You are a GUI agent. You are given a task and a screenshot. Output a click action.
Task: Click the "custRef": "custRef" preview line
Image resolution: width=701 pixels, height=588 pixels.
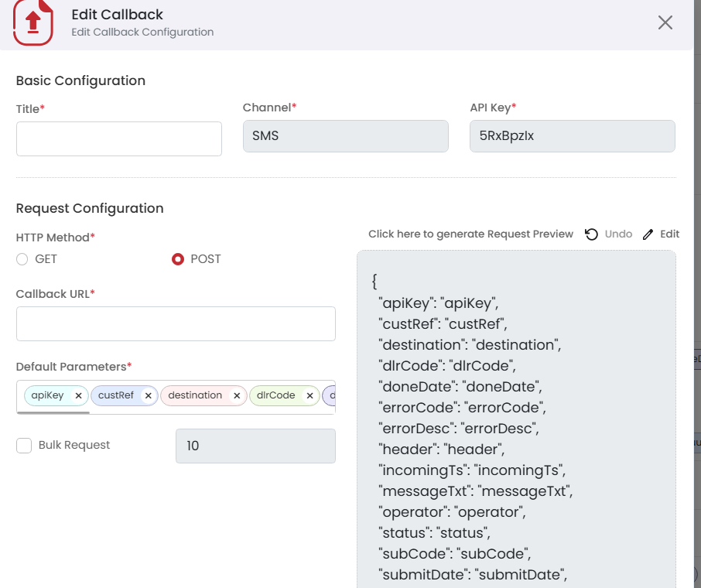point(443,323)
